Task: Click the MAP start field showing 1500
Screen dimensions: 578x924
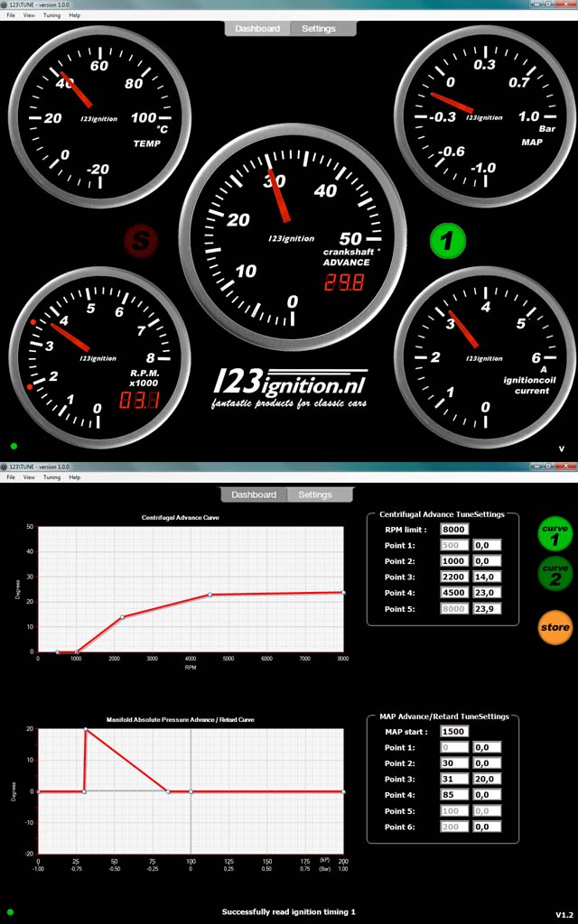Action: [455, 731]
